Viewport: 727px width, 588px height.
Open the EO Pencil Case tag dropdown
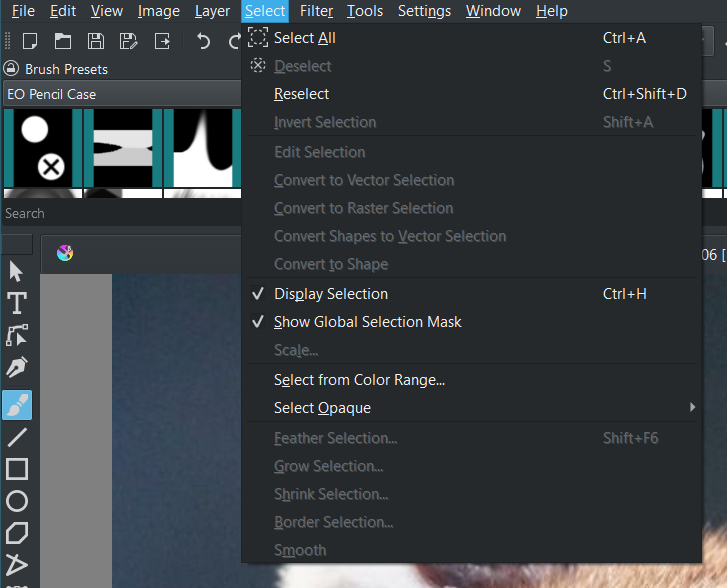[122, 94]
